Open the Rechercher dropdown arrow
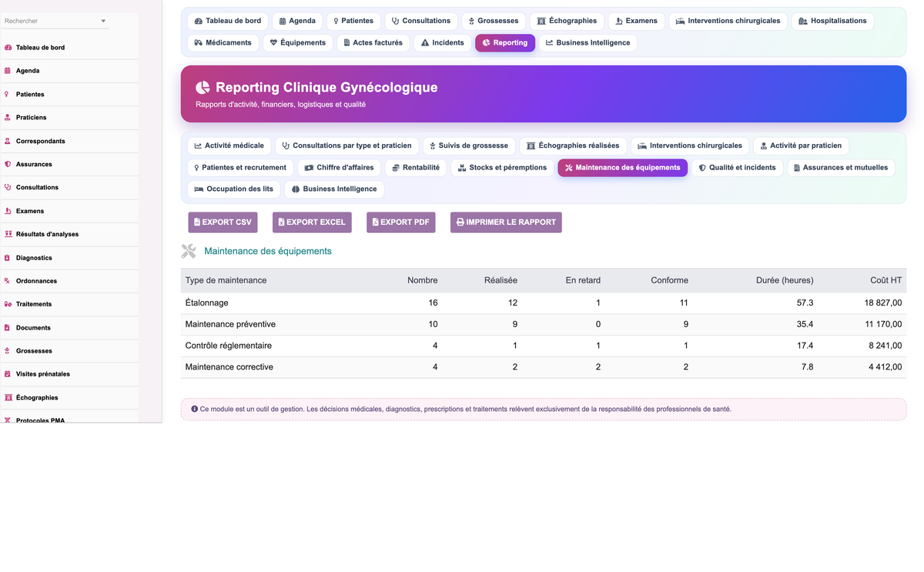The width and height of the screenshot is (924, 572). [x=103, y=21]
